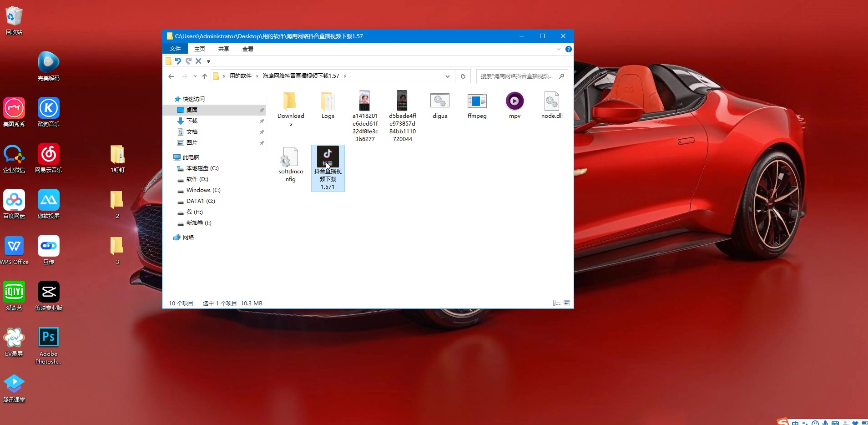Select the a1418201e6ded61f image file
868x425 pixels.
coord(365,116)
